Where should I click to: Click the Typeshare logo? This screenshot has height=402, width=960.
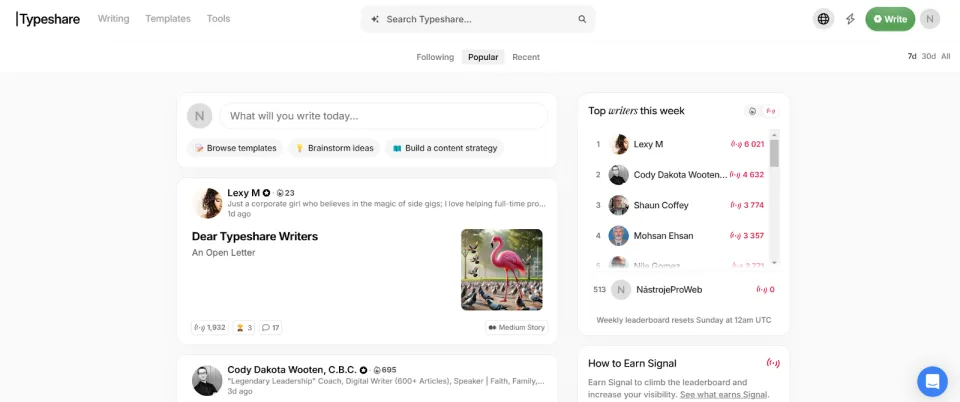click(x=48, y=19)
